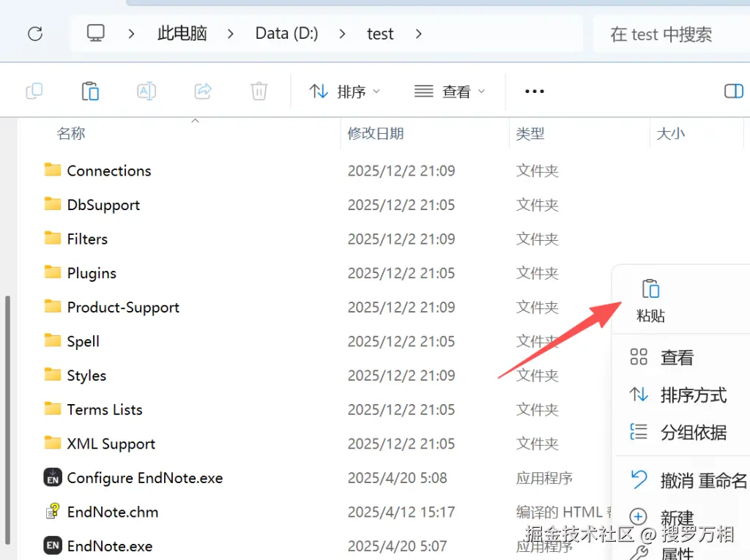750x560 pixels.
Task: Open the see more ellipsis menu
Action: click(534, 92)
